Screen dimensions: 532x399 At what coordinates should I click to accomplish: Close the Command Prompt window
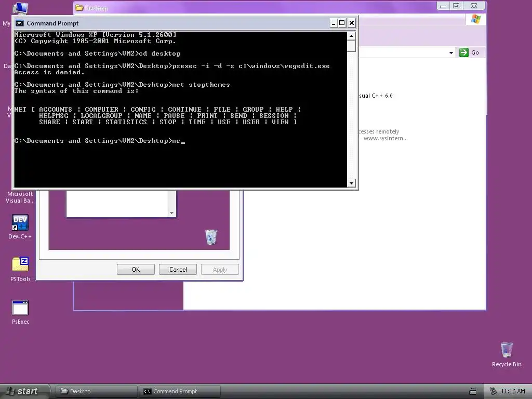click(352, 23)
